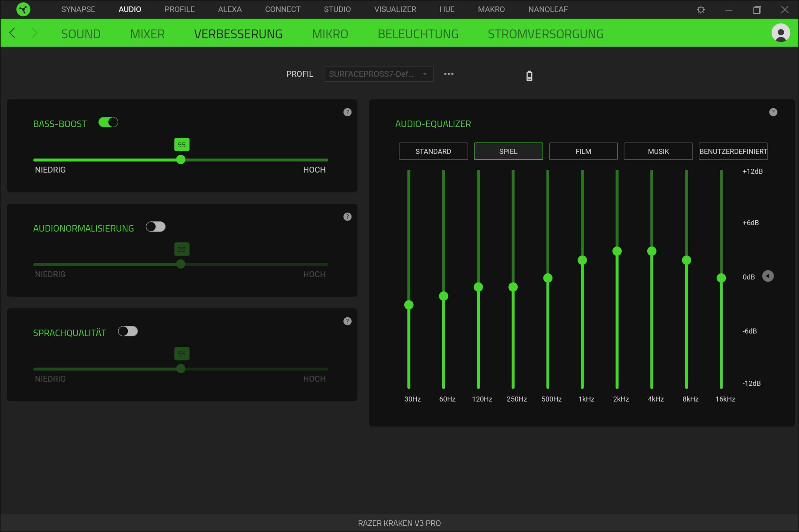Open Sprachqualität help question mark
Screen dimensions: 799x532
[347, 321]
